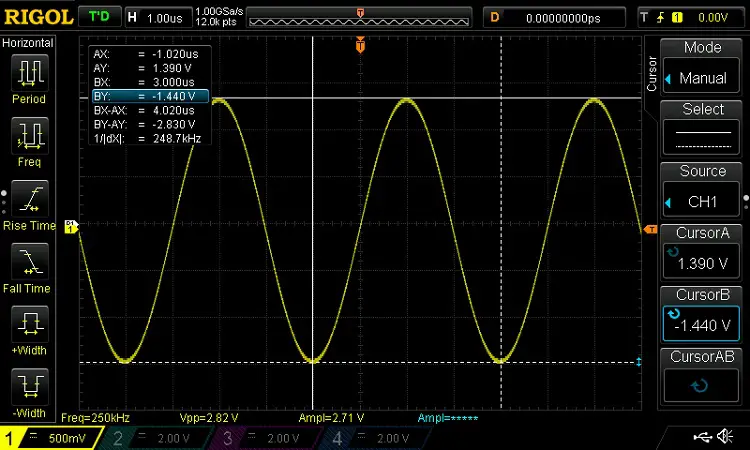Click the trigger level 0.00V readout

[x=713, y=18]
